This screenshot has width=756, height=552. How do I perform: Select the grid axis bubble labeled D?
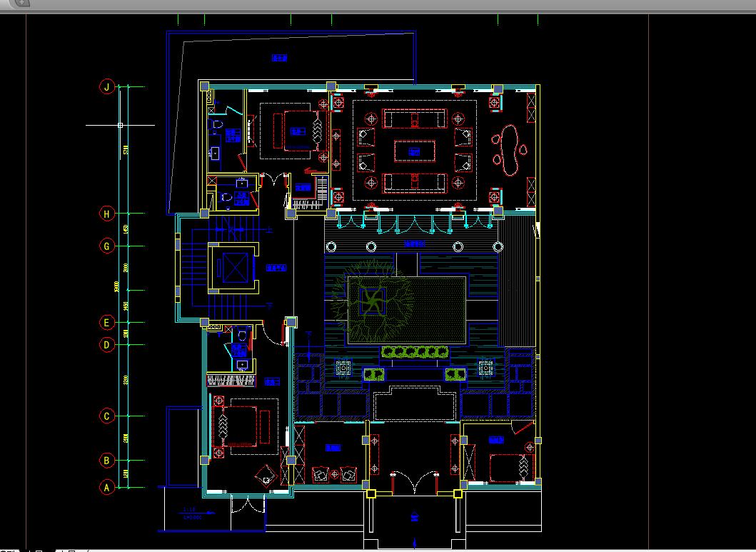[x=107, y=345]
